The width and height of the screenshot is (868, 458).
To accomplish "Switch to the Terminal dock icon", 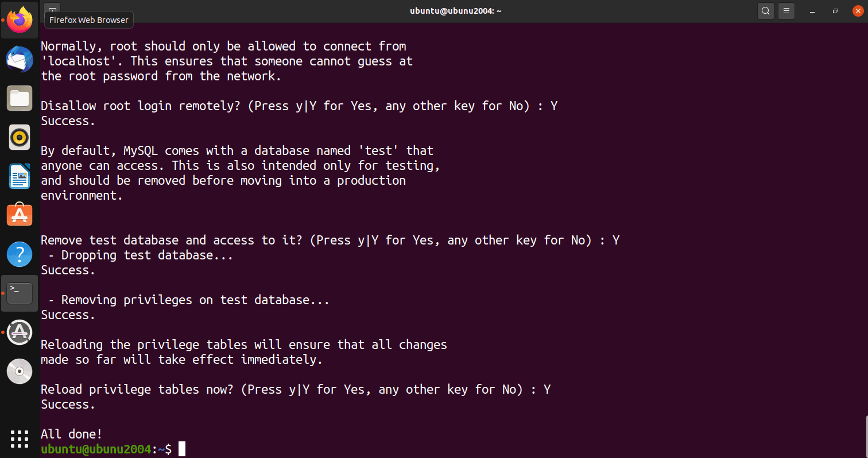I will pyautogui.click(x=20, y=293).
